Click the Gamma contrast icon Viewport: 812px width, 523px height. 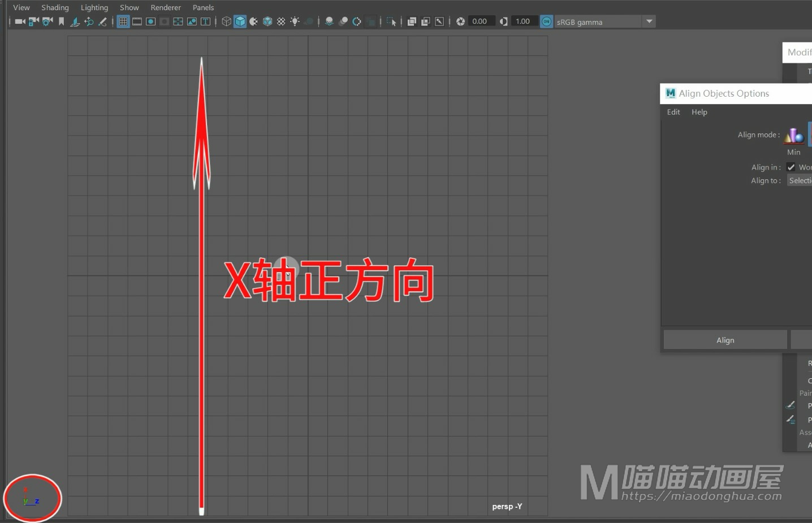pos(503,21)
